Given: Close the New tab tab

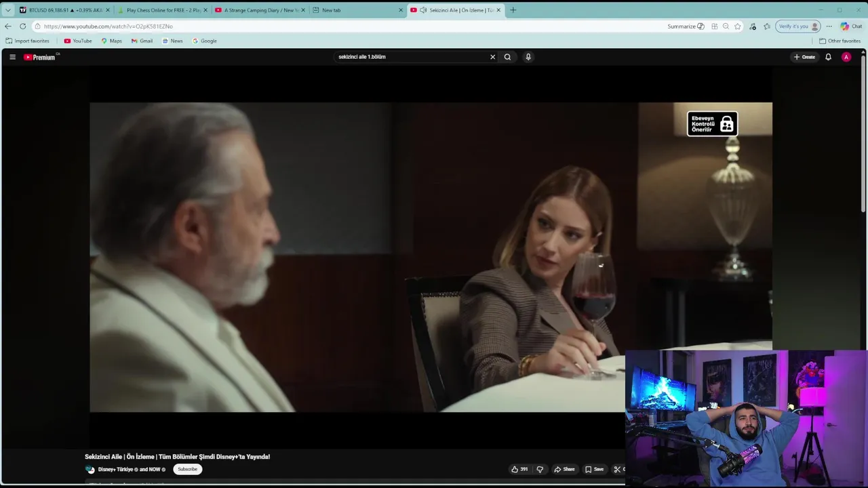Looking at the screenshot, I should [x=401, y=10].
